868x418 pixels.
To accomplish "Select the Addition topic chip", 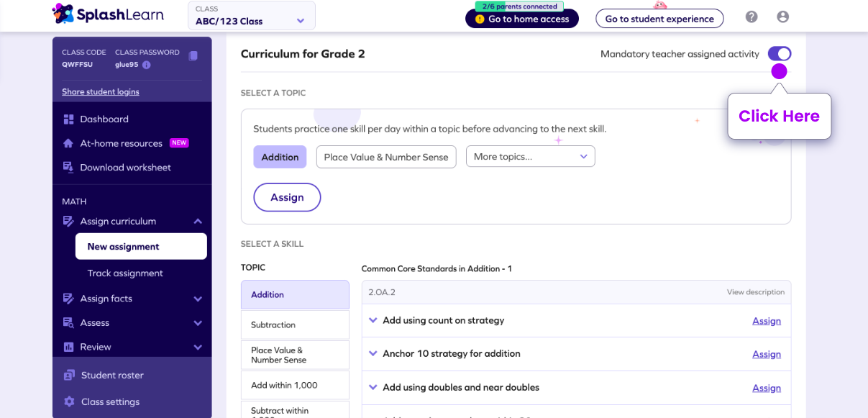I will click(280, 157).
